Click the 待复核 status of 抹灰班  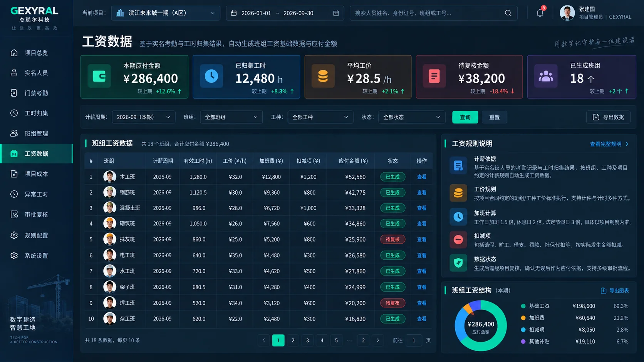(x=392, y=239)
